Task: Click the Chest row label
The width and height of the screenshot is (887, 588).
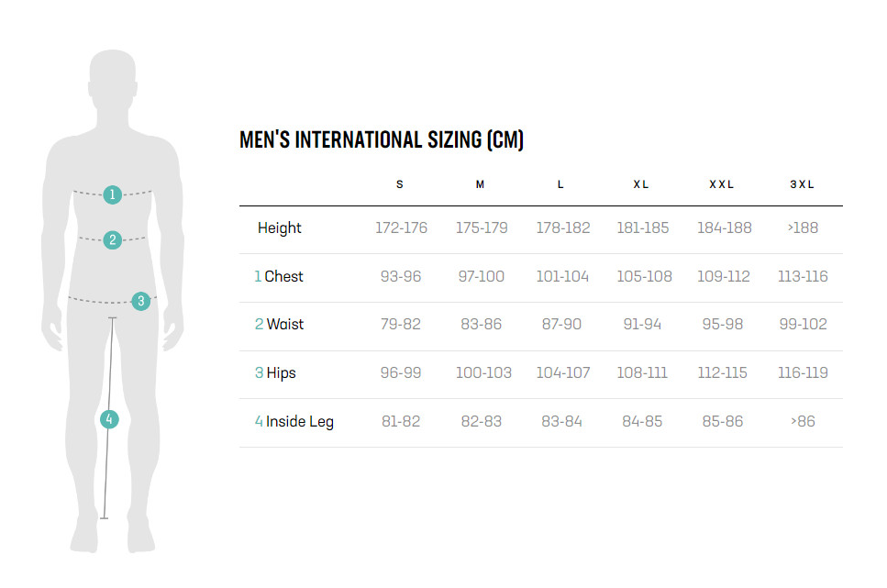Action: 279,276
